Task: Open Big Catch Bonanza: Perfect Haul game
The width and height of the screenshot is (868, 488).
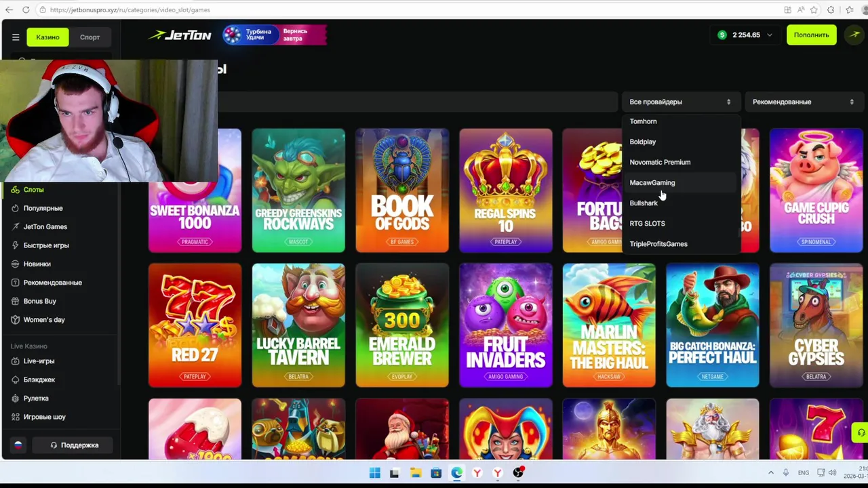Action: click(x=713, y=325)
